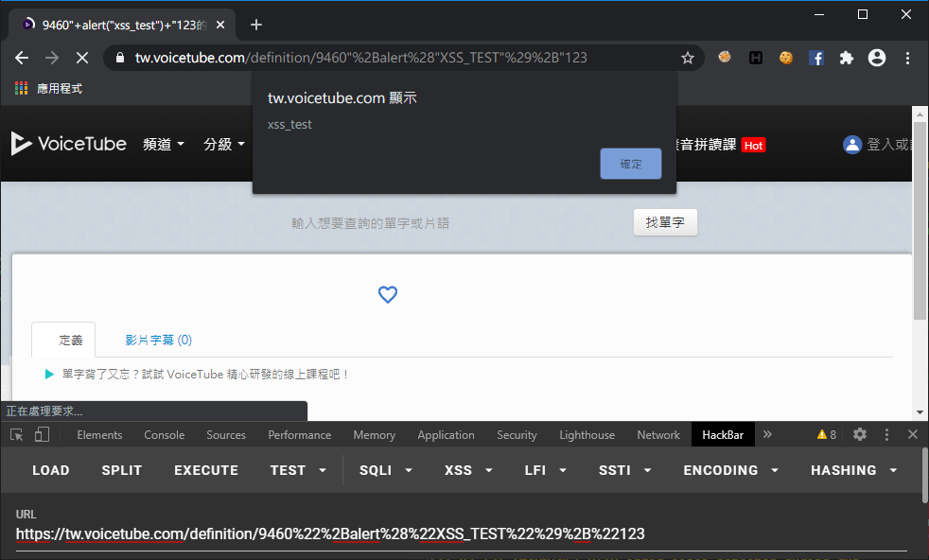Click the 應用程式 bookmarks label

click(60, 88)
